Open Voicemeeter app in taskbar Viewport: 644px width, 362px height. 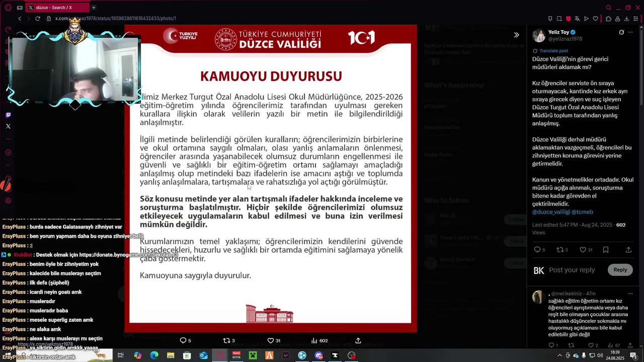tap(236, 355)
